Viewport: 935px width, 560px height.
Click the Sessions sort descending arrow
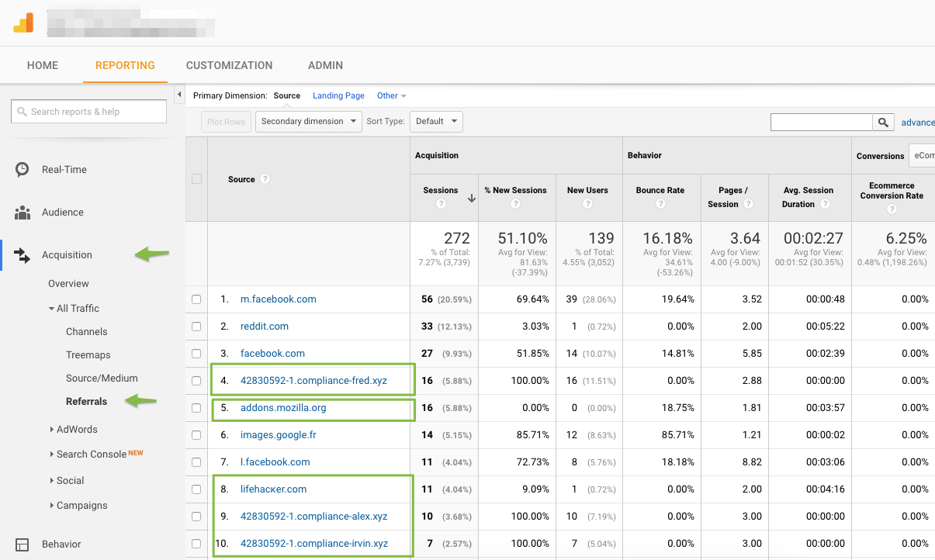(x=471, y=199)
